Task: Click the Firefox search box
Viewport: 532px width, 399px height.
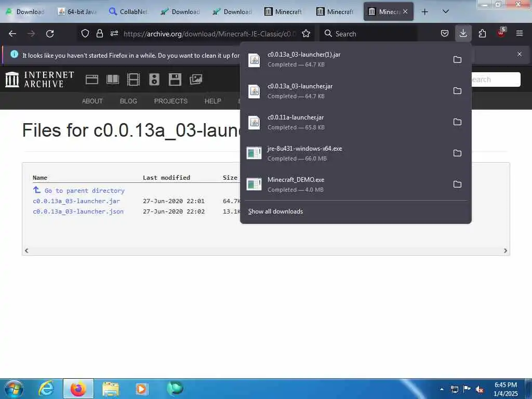Action: coord(368,34)
